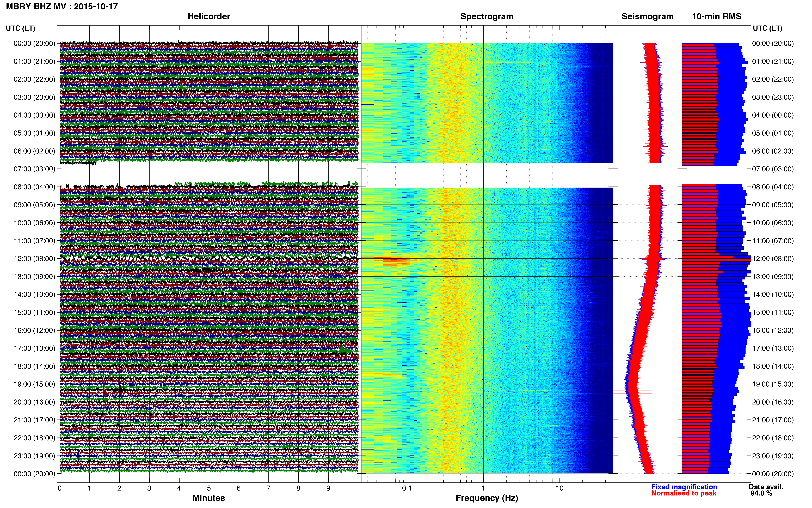This screenshot has height=508, width=812.
Task: Click the left '23:00 (19:00)' time label
Action: coord(34,456)
